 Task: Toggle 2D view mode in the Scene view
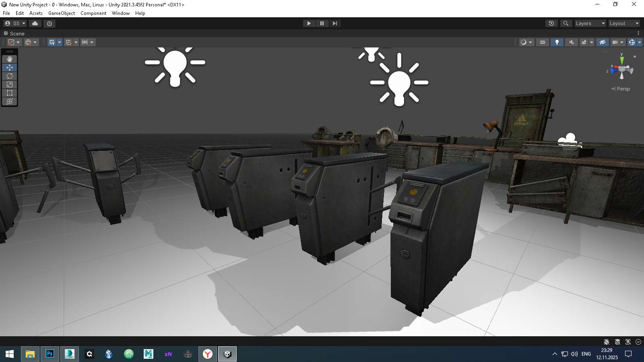click(x=542, y=42)
